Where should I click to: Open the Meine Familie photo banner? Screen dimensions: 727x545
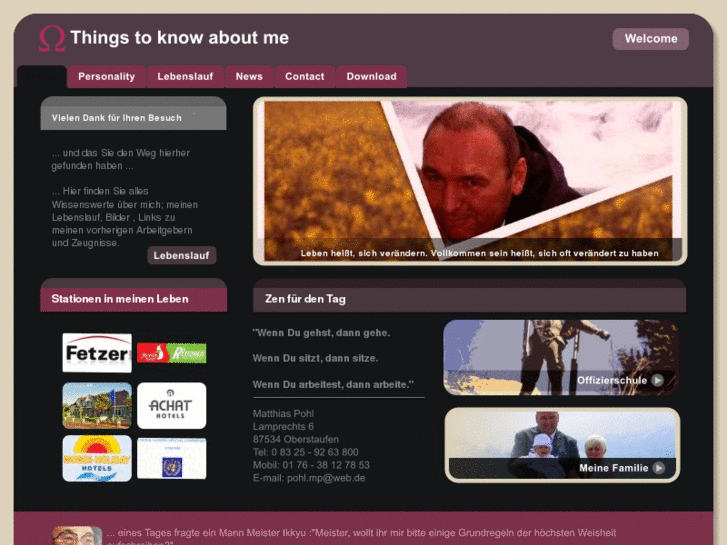(562, 445)
